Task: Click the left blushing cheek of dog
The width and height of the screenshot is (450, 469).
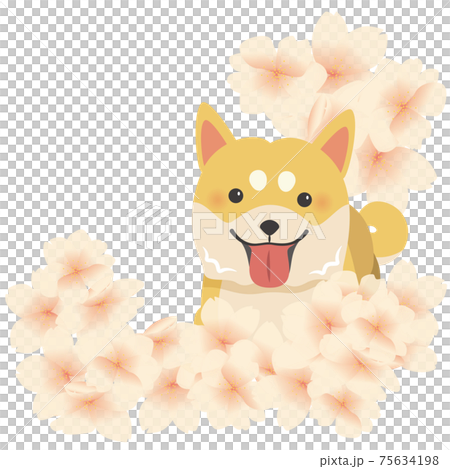Action: point(217,199)
